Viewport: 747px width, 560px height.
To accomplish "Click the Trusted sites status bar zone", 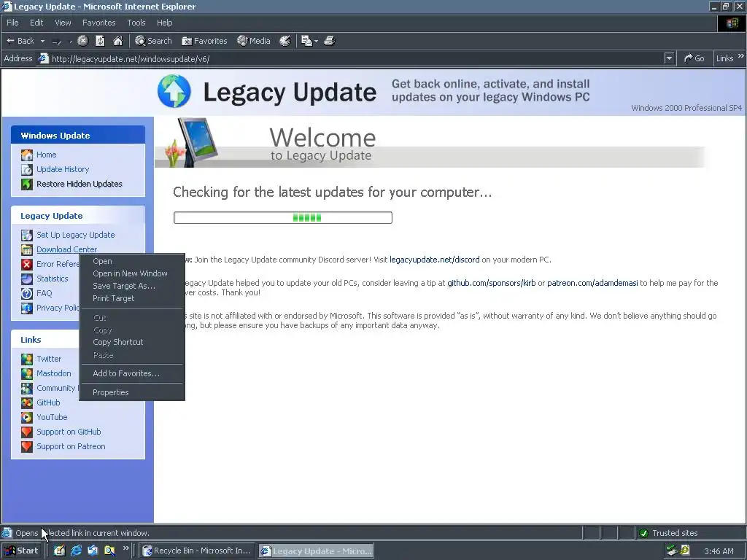I will click(691, 533).
